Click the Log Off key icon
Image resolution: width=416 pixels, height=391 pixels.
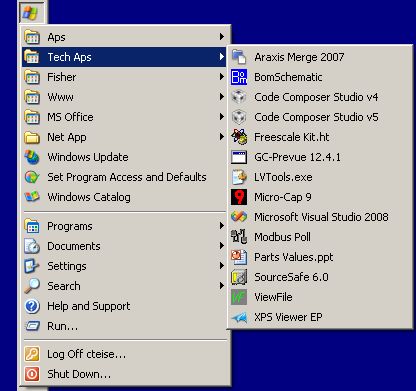32,354
